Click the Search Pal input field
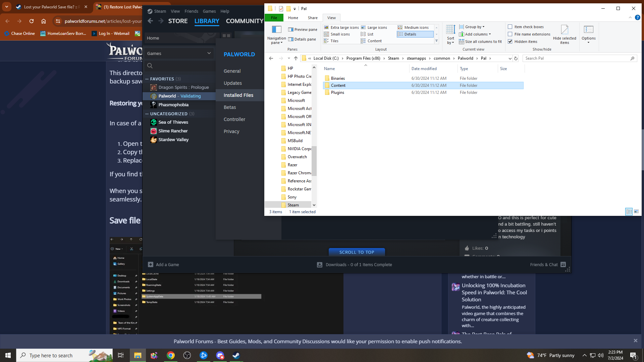 click(577, 58)
